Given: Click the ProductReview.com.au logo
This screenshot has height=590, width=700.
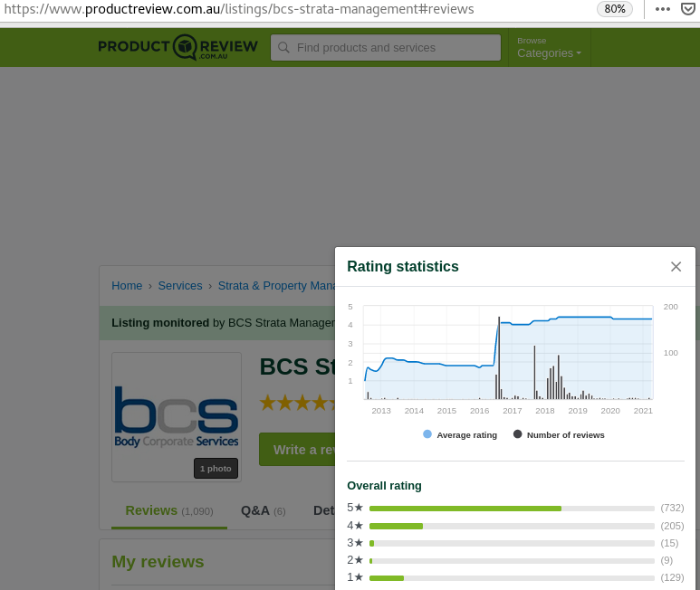Looking at the screenshot, I should click(177, 47).
